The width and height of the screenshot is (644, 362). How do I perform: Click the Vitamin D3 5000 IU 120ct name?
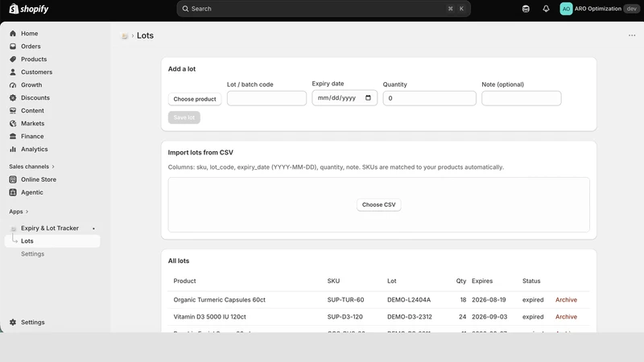pos(209,317)
